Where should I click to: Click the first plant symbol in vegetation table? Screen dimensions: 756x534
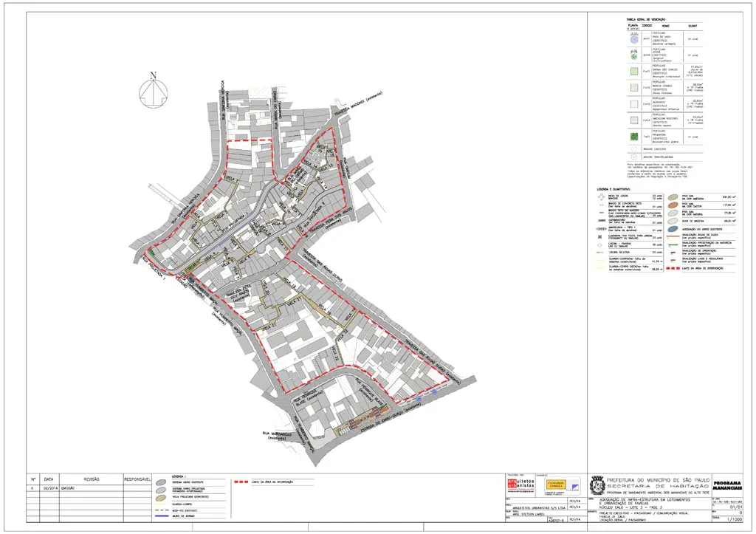(x=633, y=38)
